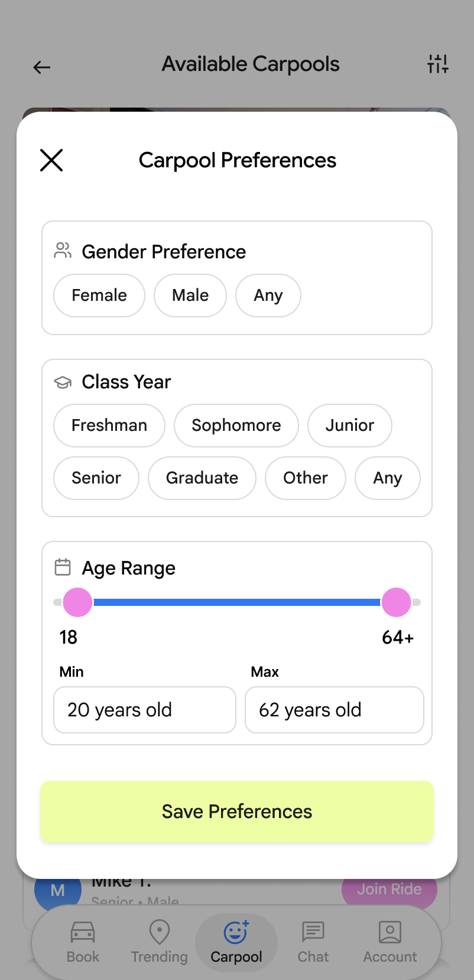Open the Book car icon tab
Screen dimensions: 474x980
[83, 942]
